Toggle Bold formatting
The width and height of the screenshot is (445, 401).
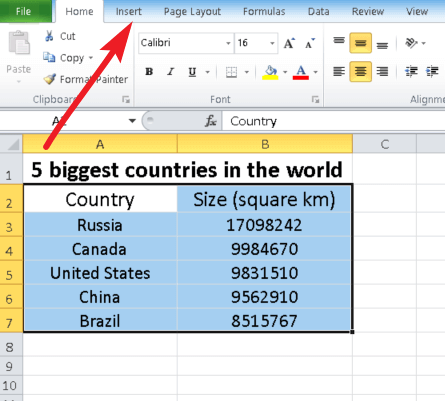click(x=149, y=72)
